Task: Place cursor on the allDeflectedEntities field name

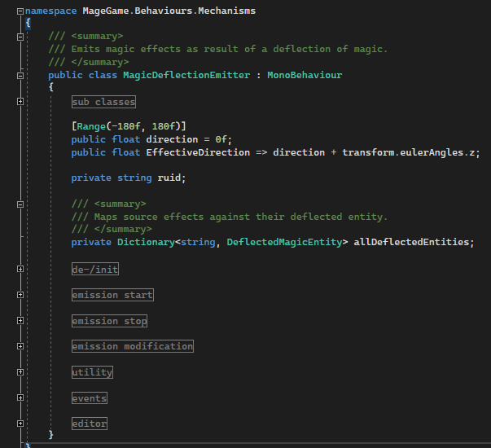Action: (x=413, y=242)
